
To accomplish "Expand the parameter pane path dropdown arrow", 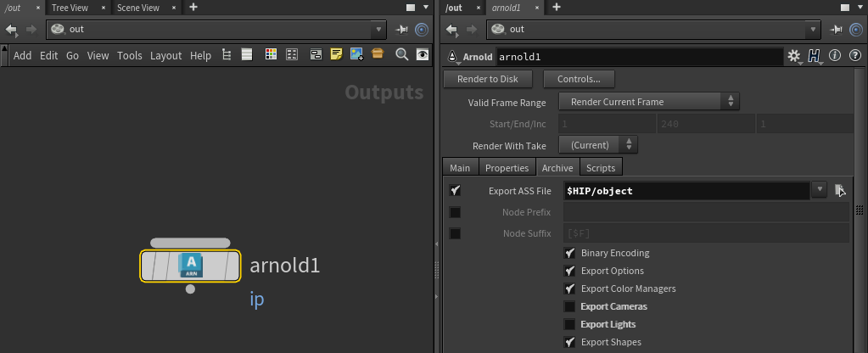I will point(813,30).
